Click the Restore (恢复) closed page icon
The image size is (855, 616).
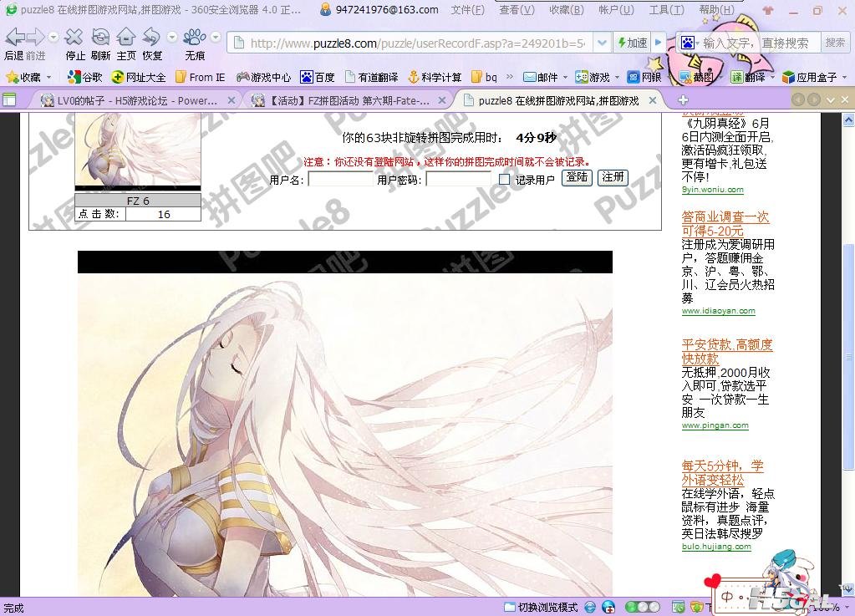tap(152, 38)
